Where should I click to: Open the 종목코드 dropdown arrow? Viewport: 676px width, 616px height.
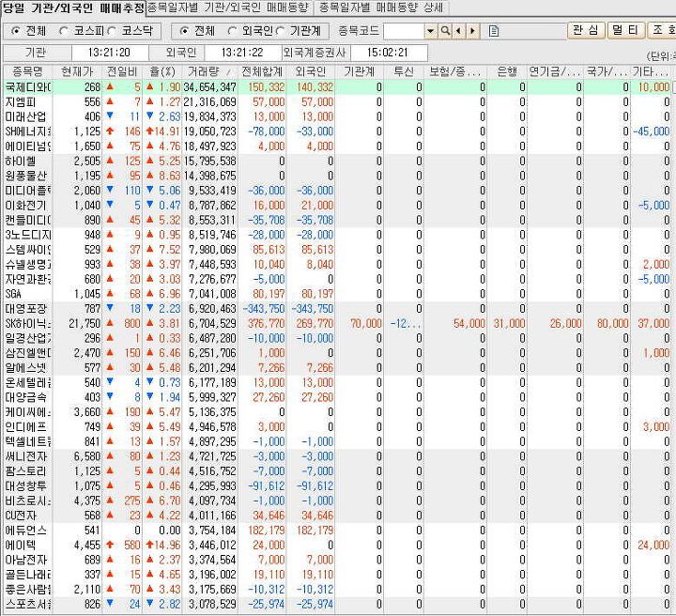[x=430, y=31]
